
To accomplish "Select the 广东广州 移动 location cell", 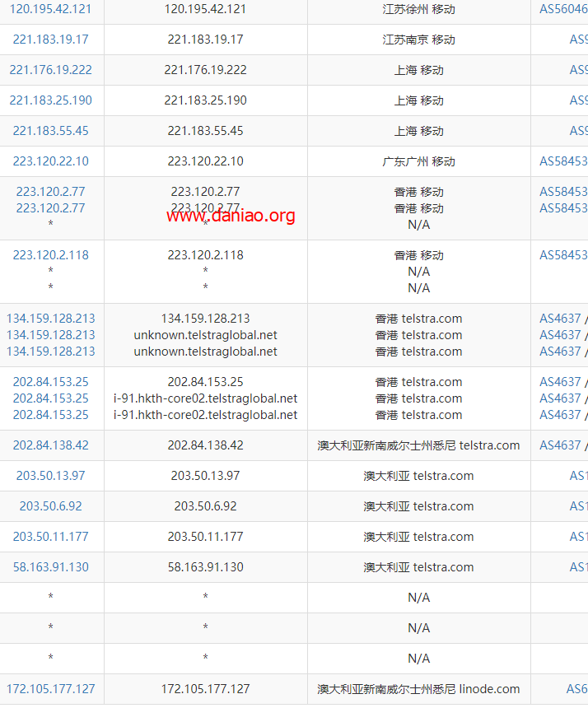I will coord(418,161).
